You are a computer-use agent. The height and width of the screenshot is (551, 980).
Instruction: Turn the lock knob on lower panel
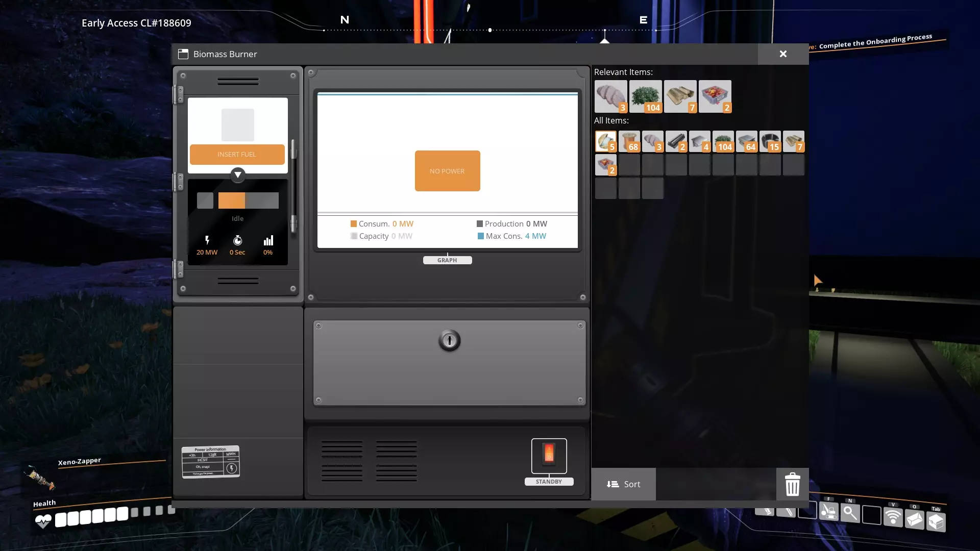[x=449, y=340]
